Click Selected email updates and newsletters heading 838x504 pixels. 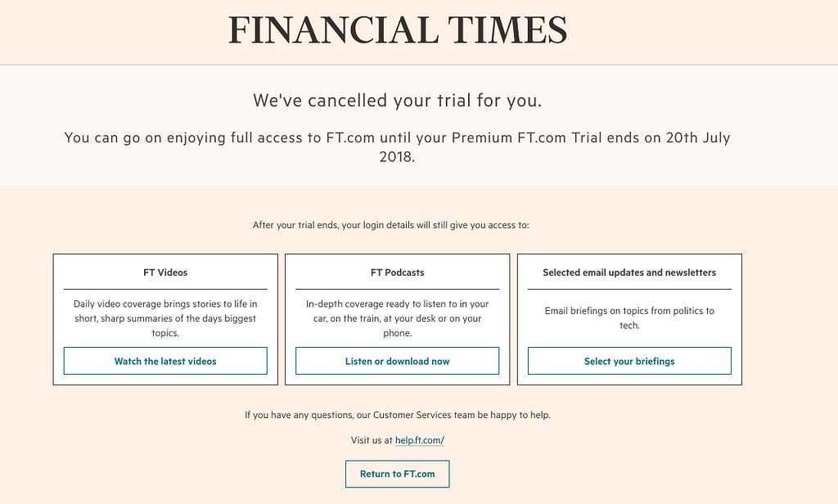[629, 272]
